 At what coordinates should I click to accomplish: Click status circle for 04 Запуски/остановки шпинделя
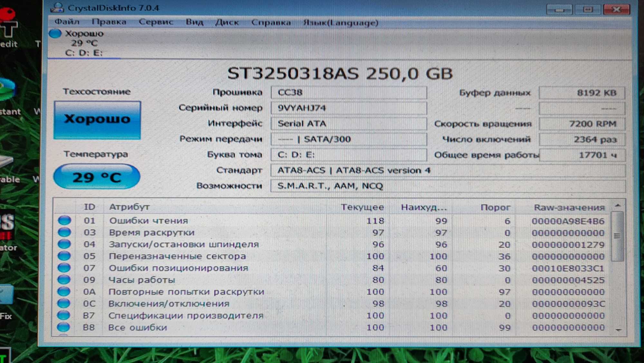point(64,244)
